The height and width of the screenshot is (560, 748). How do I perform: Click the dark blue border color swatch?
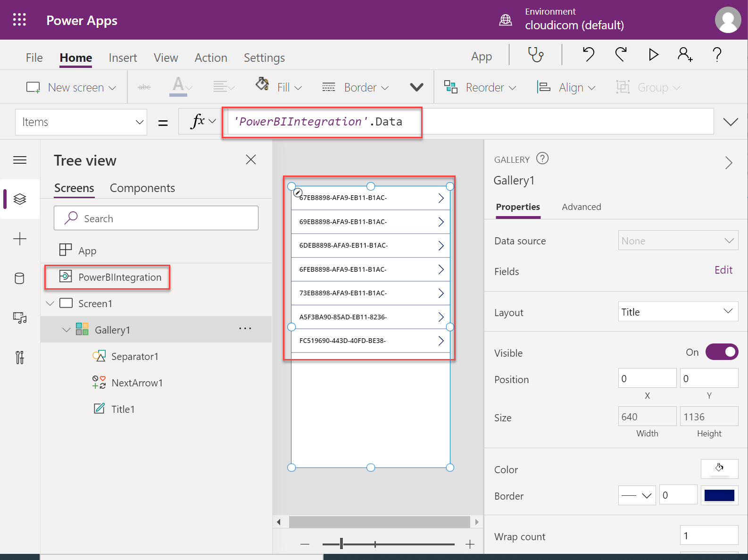[719, 495]
